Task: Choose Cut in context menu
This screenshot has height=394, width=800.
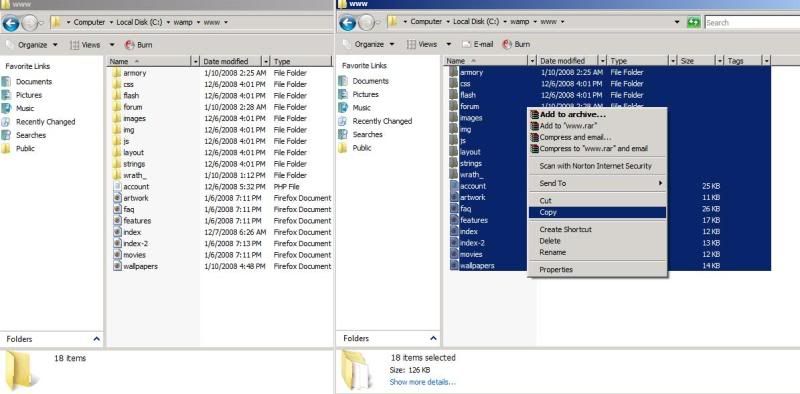Action: (597, 201)
